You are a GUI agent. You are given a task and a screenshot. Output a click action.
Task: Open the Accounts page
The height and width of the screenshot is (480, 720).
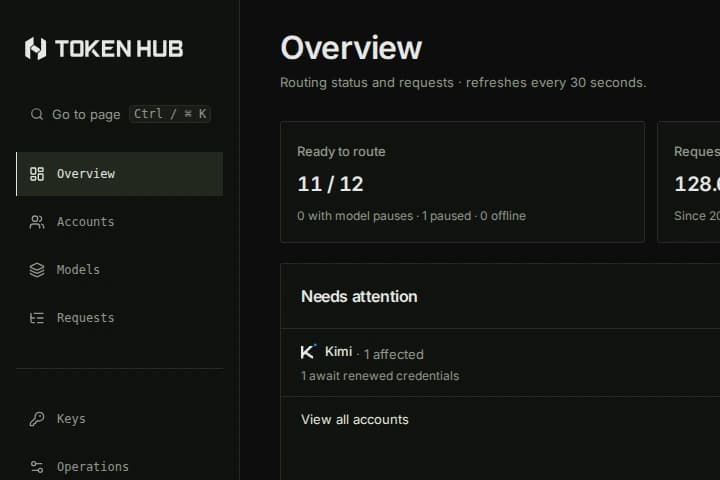click(x=119, y=222)
